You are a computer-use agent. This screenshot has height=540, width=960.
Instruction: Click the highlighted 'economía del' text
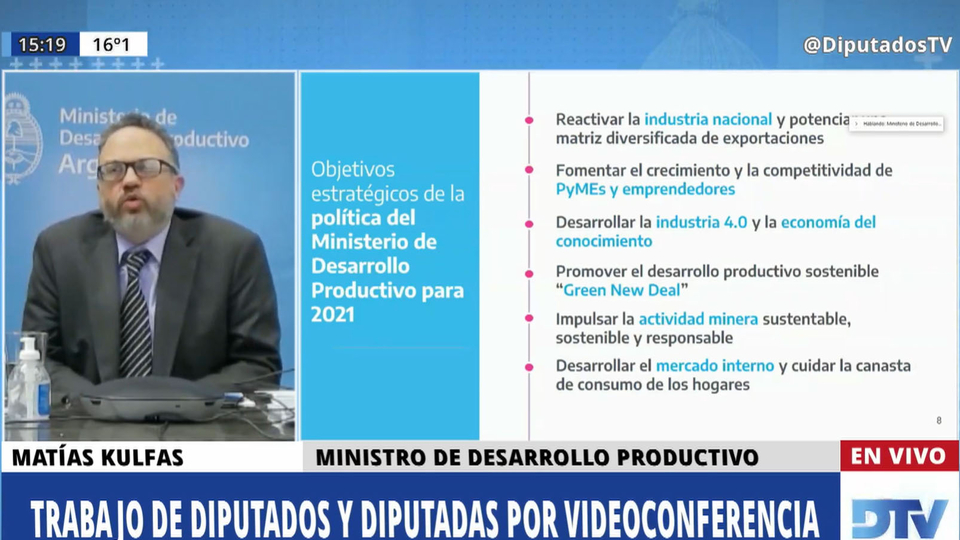click(828, 222)
